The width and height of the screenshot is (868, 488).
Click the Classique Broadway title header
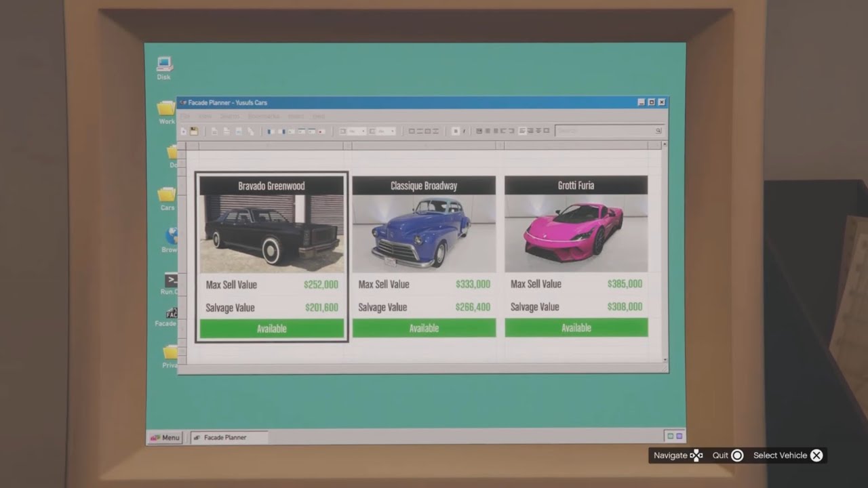(x=424, y=186)
